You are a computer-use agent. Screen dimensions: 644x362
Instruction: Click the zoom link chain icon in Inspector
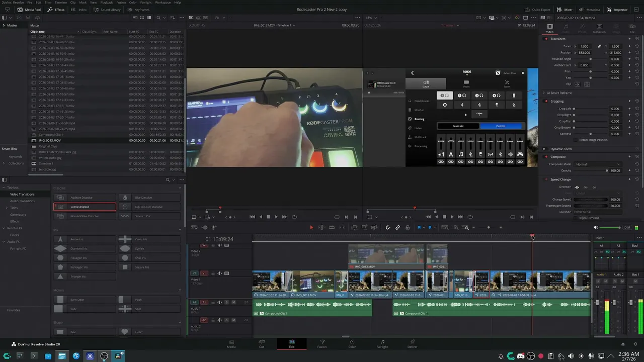point(599,46)
